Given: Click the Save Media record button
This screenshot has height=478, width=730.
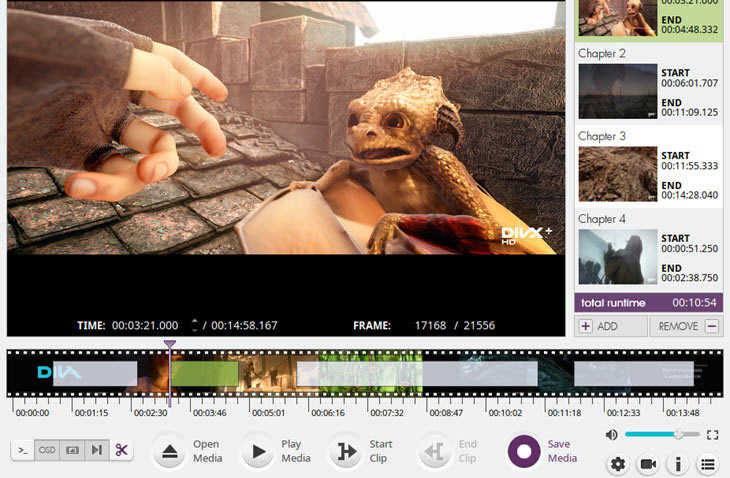Looking at the screenshot, I should 524,451.
